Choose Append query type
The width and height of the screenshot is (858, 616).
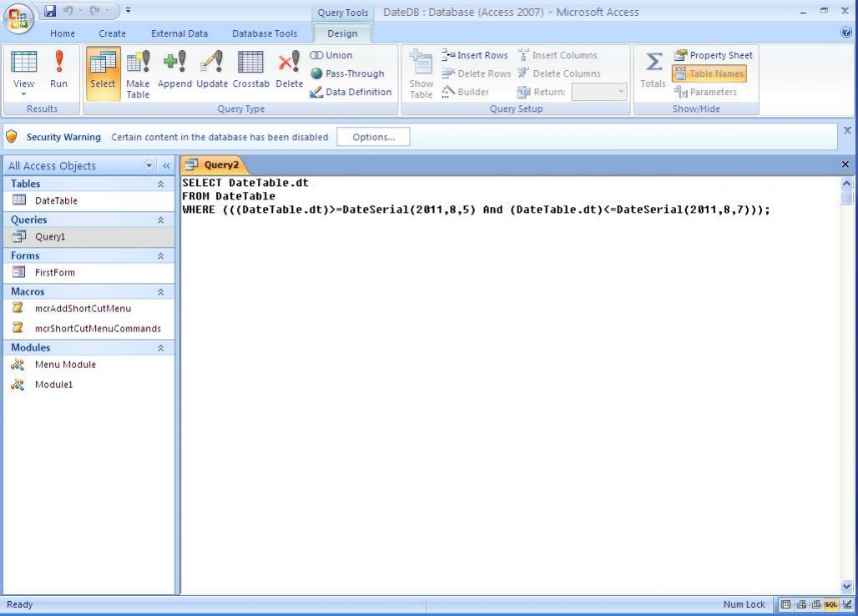pos(174,69)
